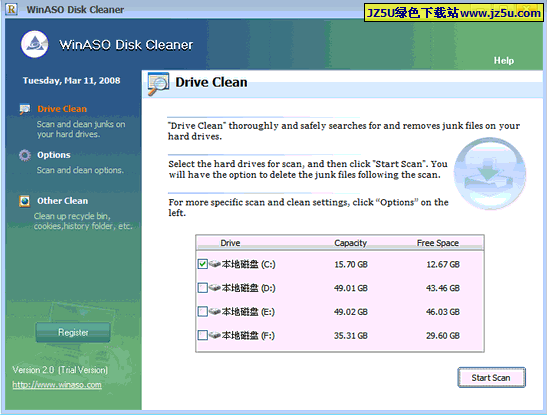Click the drive icon for disk D:

[x=215, y=288]
